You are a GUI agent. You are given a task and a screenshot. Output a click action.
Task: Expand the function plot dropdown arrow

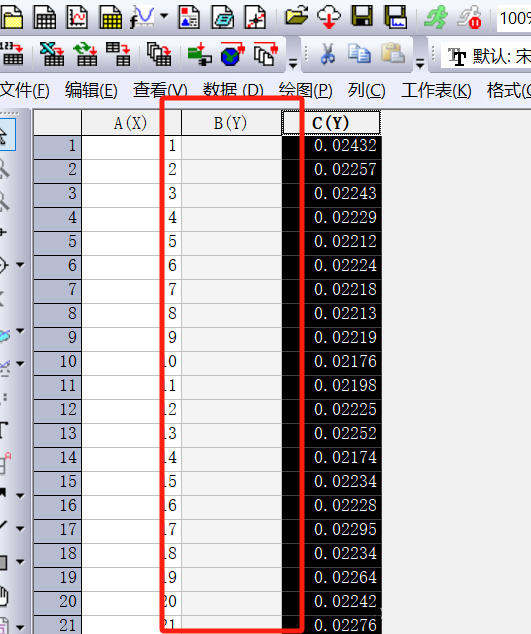pyautogui.click(x=164, y=16)
